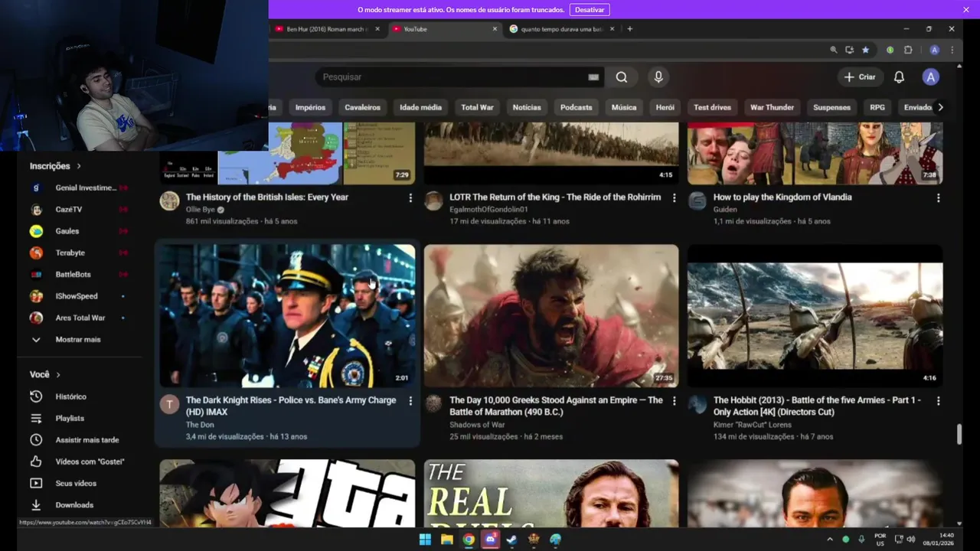The image size is (980, 551).
Task: Open options for the LOTR Ride of the Rohirrim video
Action: [x=675, y=198]
